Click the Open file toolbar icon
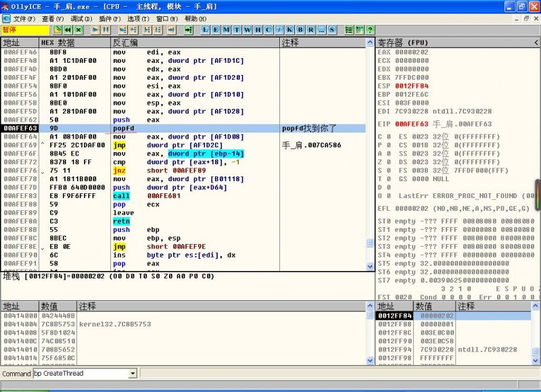Screen dimensions: 541x392 point(57,30)
